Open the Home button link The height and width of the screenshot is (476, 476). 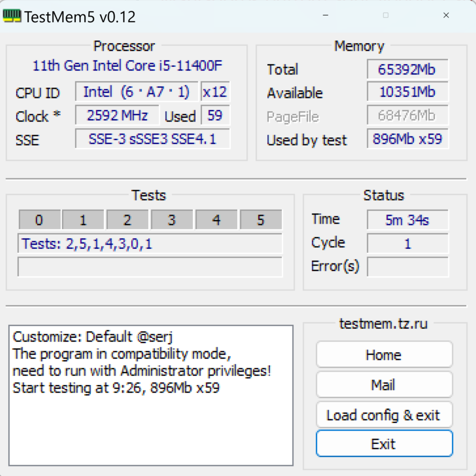click(x=384, y=354)
